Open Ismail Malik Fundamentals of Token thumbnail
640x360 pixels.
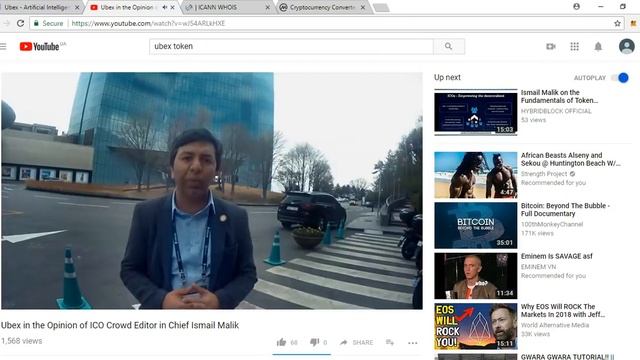pyautogui.click(x=476, y=112)
